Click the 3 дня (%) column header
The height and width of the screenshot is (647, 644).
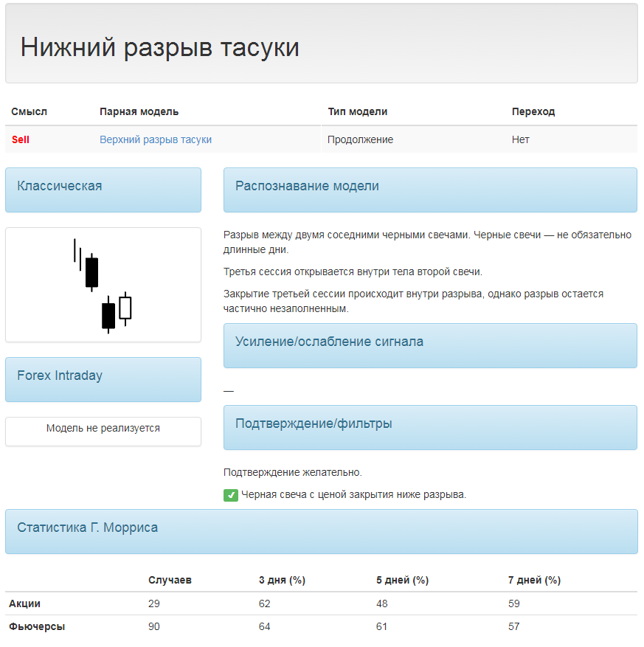(283, 580)
